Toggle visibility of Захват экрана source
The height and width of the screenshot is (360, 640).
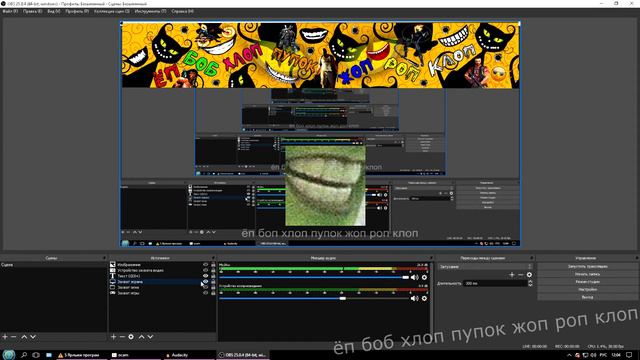click(x=206, y=282)
